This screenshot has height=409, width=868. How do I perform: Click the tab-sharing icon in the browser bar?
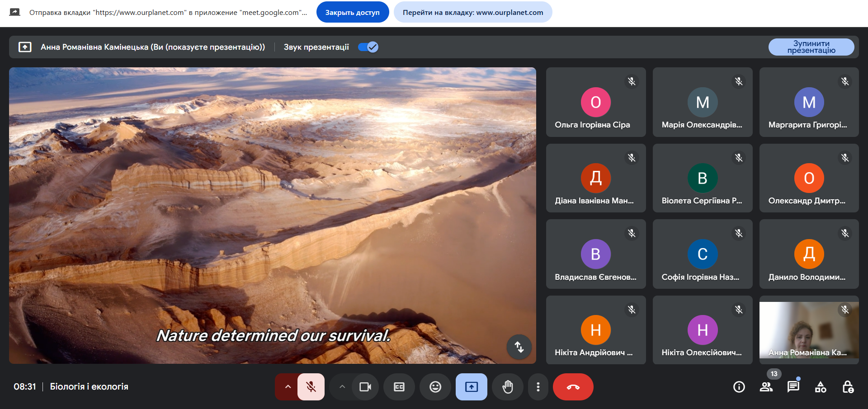click(15, 12)
